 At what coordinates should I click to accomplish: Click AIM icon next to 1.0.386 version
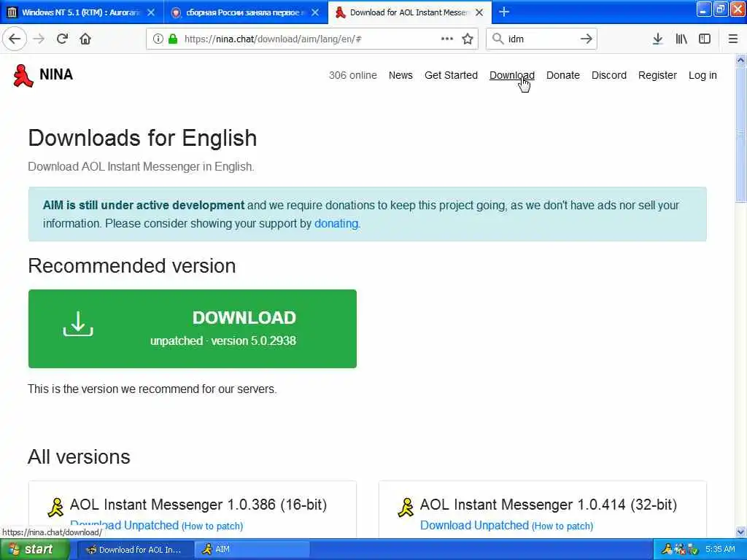[x=55, y=507]
